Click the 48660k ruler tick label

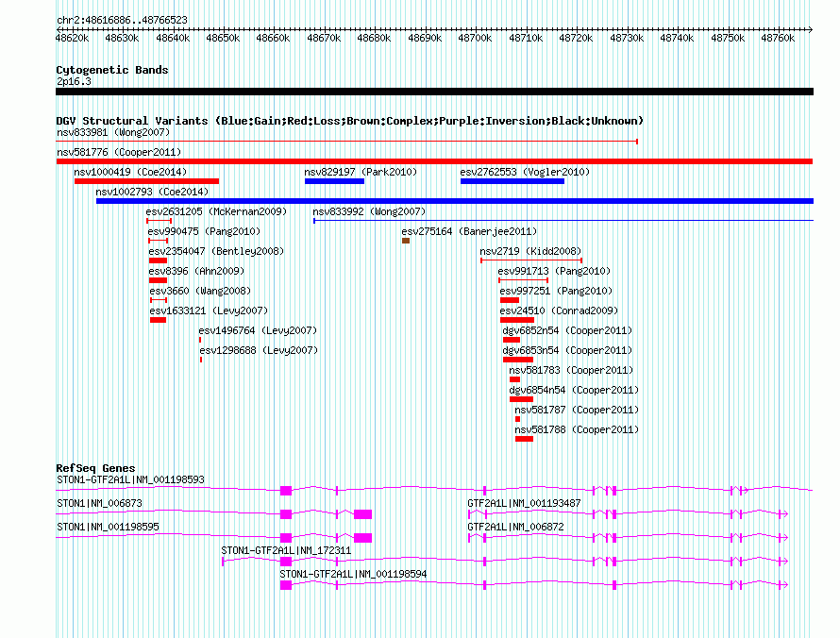point(273,38)
